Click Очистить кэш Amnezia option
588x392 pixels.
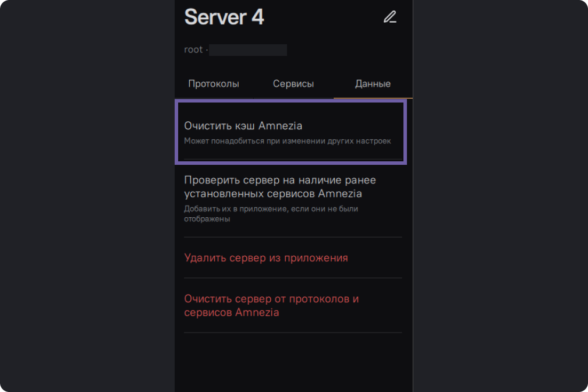243,126
